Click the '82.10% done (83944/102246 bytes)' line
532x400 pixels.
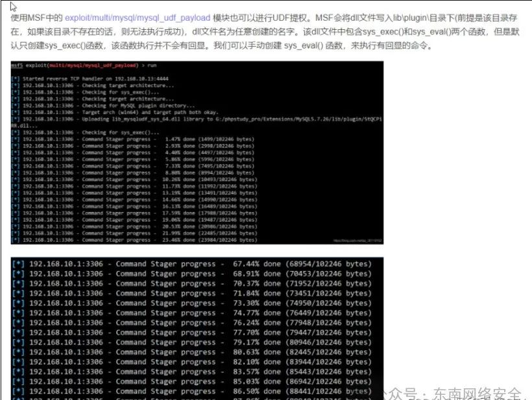point(191,362)
